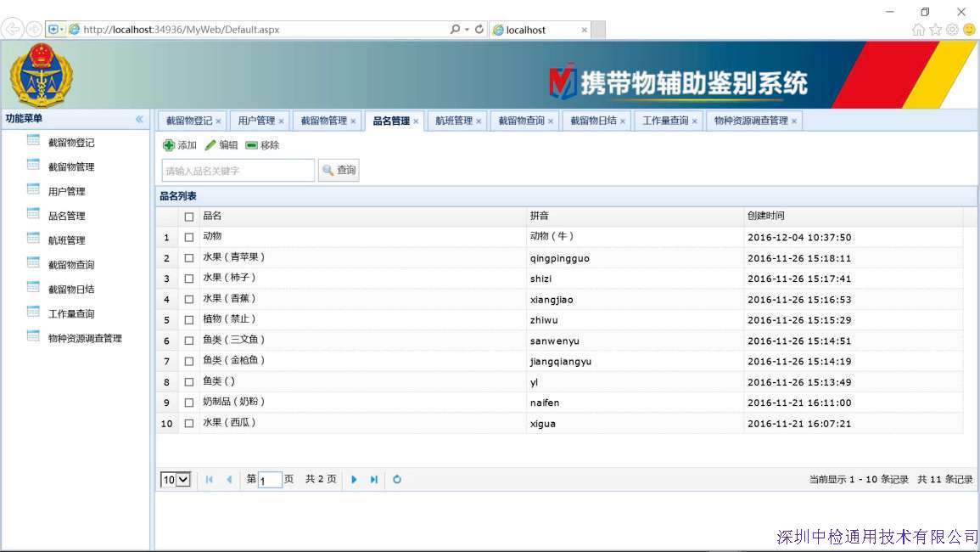Check the box for 水果(青苹果) row
The image size is (980, 552).
188,258
